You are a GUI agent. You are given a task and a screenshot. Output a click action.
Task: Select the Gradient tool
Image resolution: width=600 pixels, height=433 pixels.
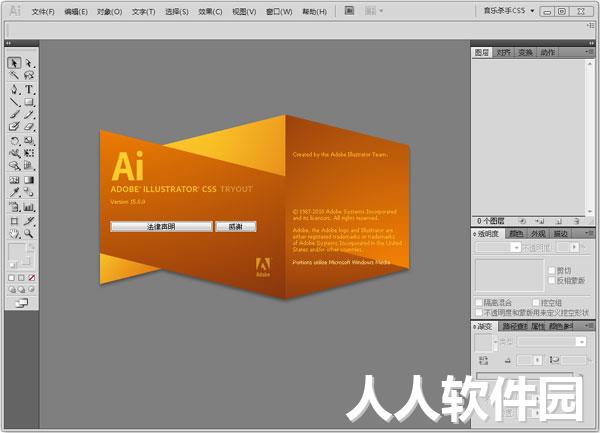pyautogui.click(x=29, y=180)
